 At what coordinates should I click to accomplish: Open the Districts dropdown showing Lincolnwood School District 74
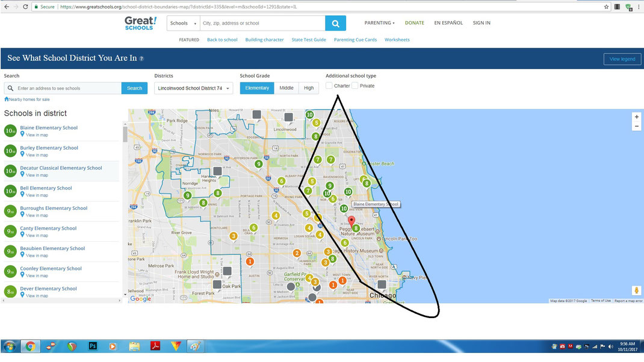point(193,88)
